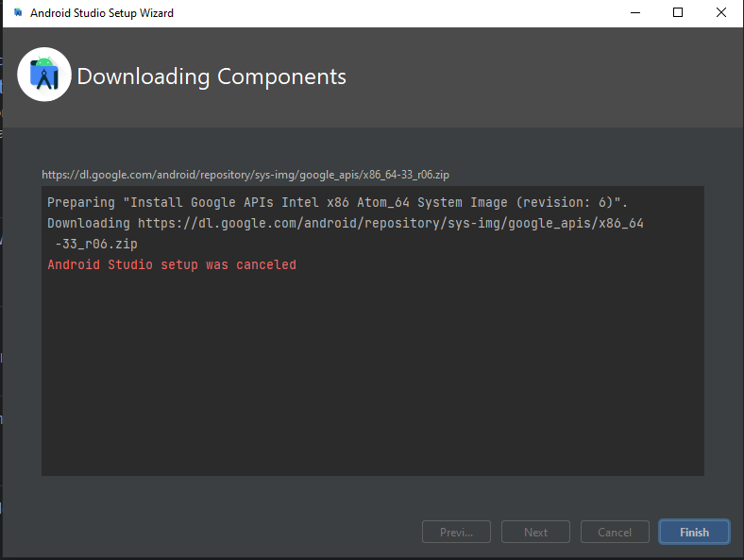The image size is (744, 560).
Task: Click the Android Studio logo in header
Action: click(x=44, y=74)
